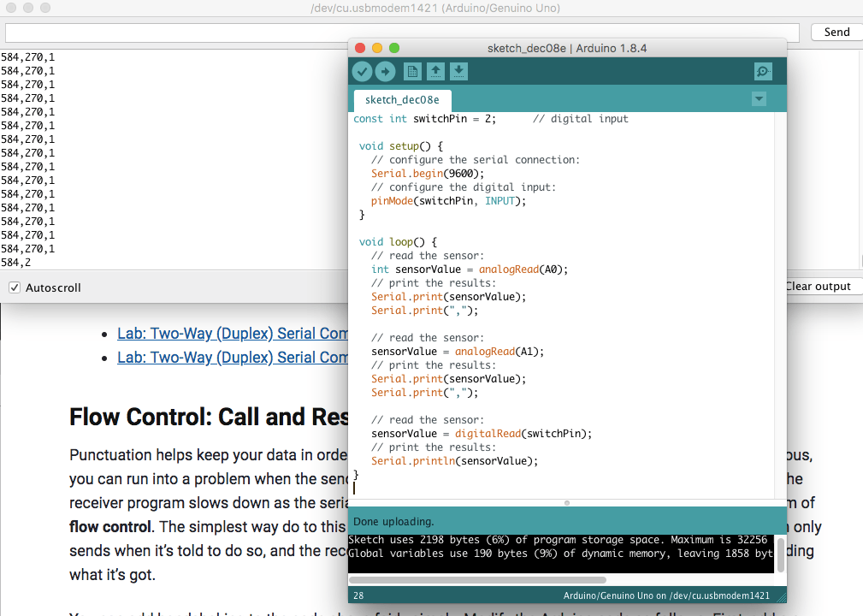Click the Clear output button
Image resolution: width=863 pixels, height=616 pixels.
(819, 287)
